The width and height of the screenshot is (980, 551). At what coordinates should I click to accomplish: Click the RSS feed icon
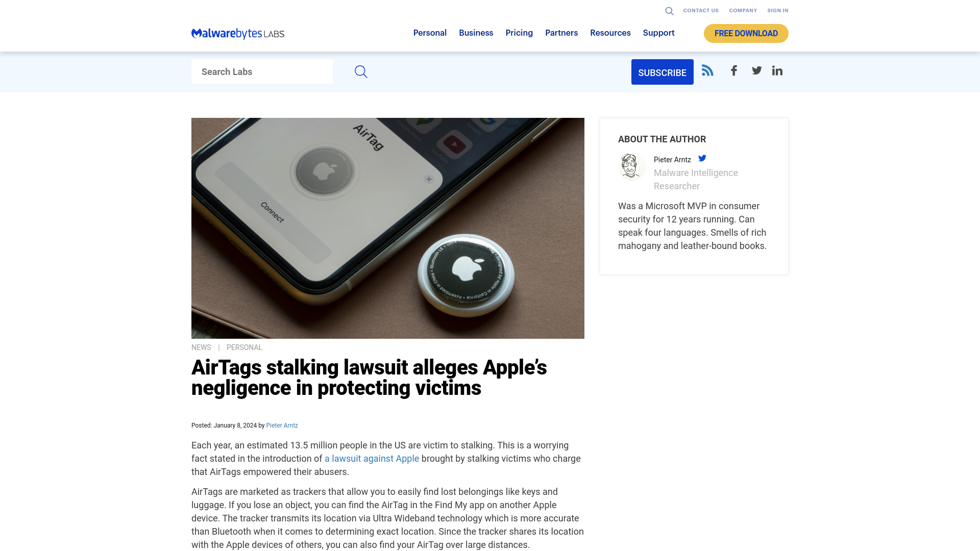pos(707,70)
